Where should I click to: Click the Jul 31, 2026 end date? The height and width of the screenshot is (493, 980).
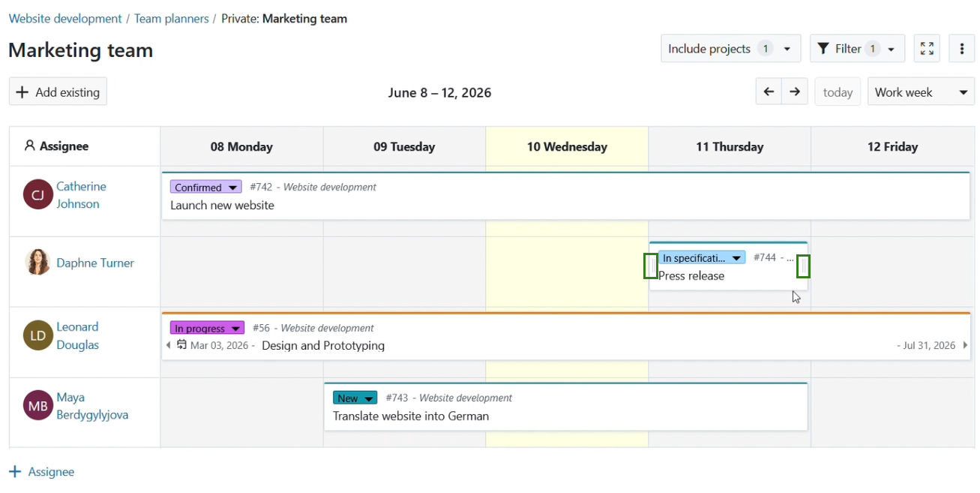tap(929, 345)
